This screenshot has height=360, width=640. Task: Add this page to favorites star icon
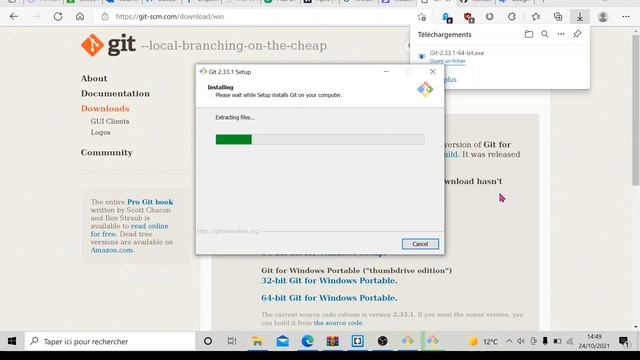tap(422, 17)
